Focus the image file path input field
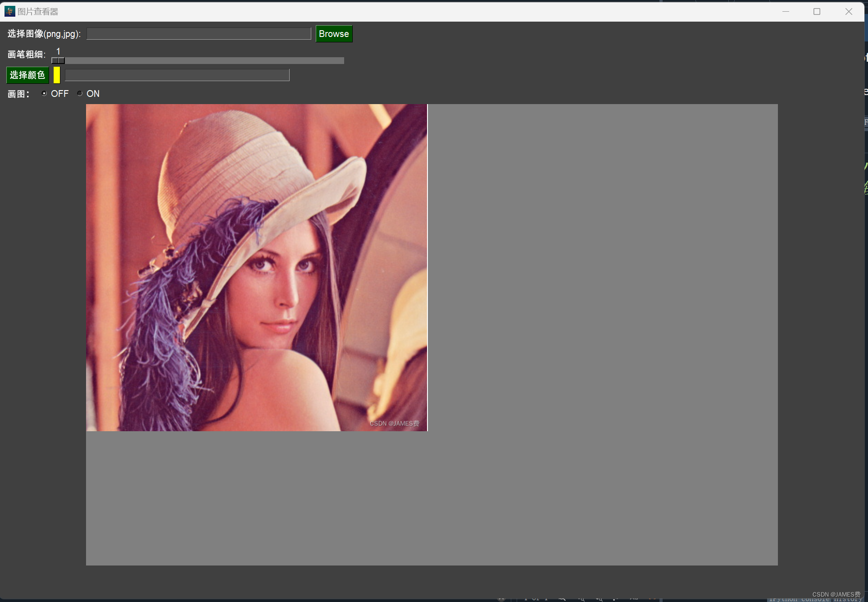The height and width of the screenshot is (602, 868). pyautogui.click(x=199, y=34)
